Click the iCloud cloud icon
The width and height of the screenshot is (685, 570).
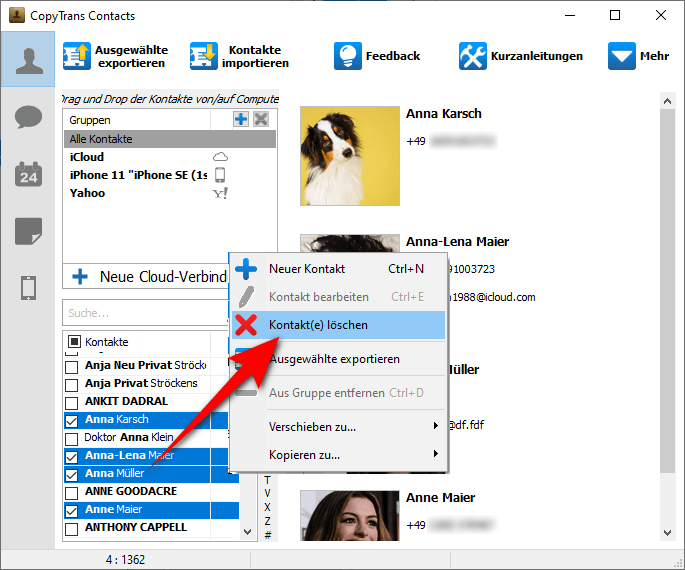coord(220,157)
